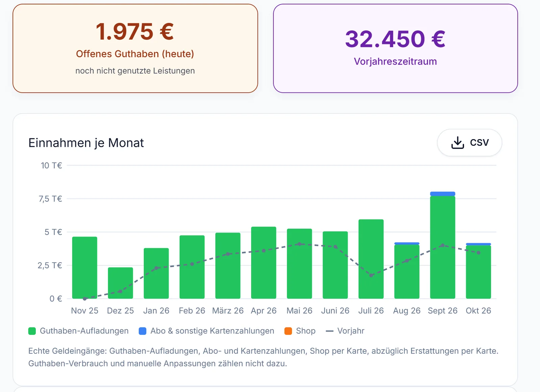Toggle the Vorjahr line legend entry
540x392 pixels.
tap(345, 331)
